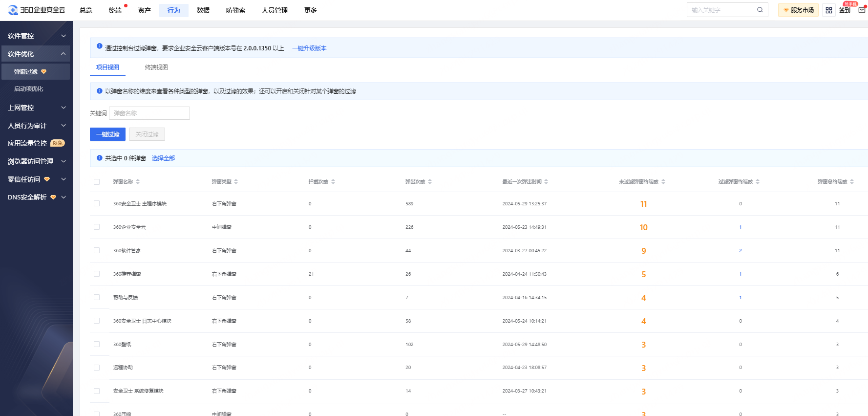Switch to the 终端视图 tab
This screenshot has width=868, height=416.
click(x=156, y=67)
